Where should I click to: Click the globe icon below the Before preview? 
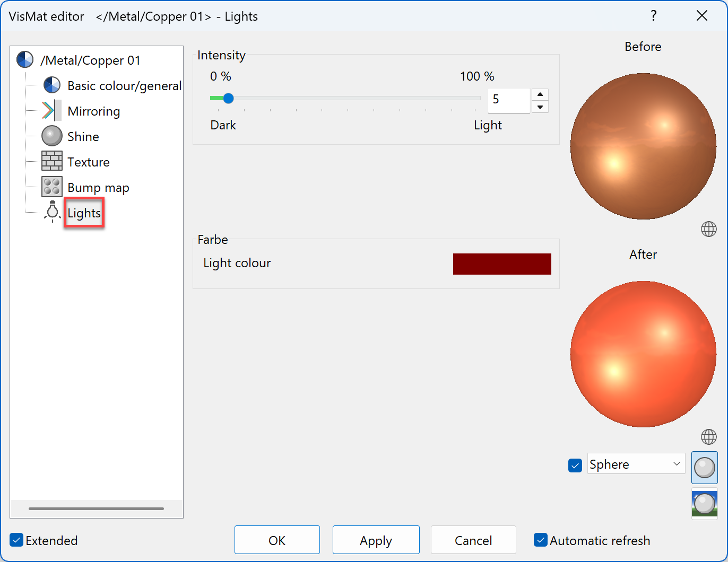[708, 229]
